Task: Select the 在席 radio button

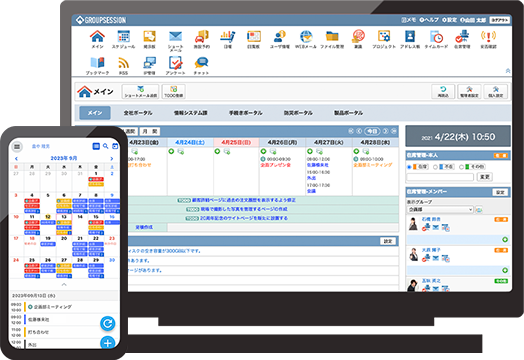Action: coord(409,167)
